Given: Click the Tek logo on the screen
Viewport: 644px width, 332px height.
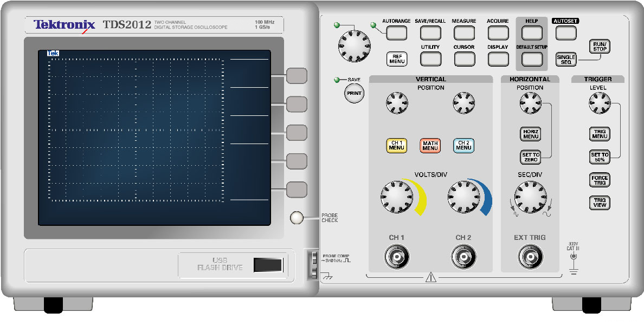Looking at the screenshot, I should point(53,54).
